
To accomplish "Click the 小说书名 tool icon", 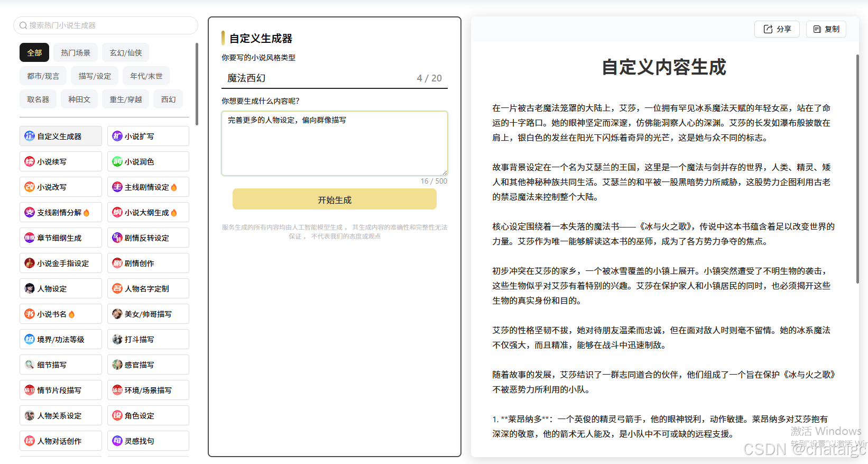I will pos(30,314).
